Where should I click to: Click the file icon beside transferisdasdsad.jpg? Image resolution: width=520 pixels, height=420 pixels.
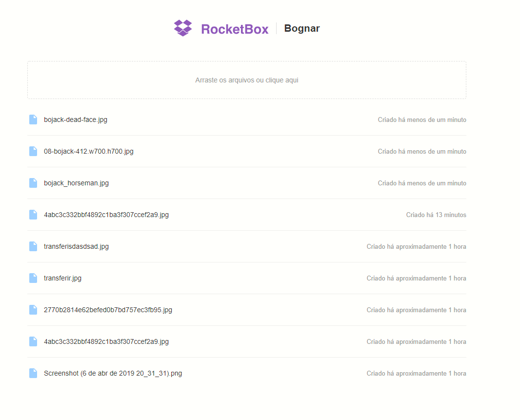pyautogui.click(x=33, y=246)
